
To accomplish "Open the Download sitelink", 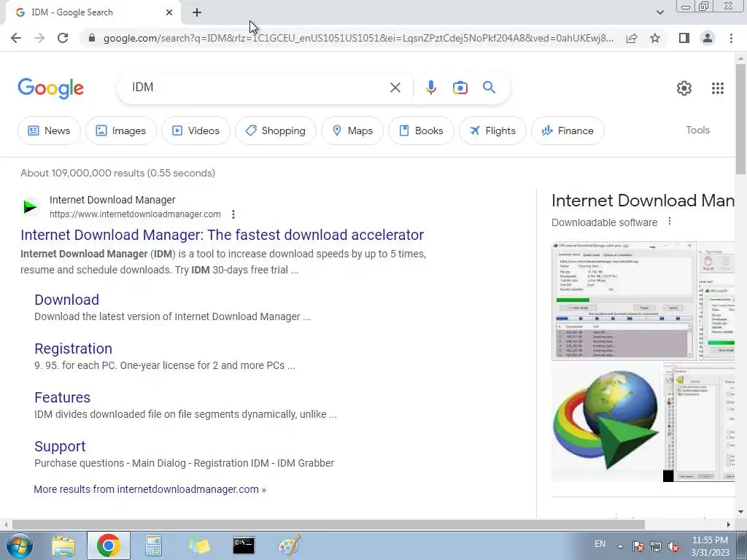I will point(66,300).
